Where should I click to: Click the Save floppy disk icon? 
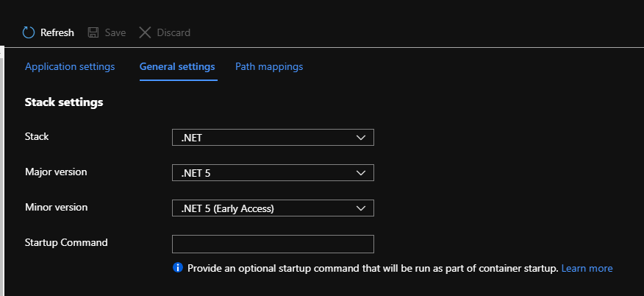[x=93, y=32]
